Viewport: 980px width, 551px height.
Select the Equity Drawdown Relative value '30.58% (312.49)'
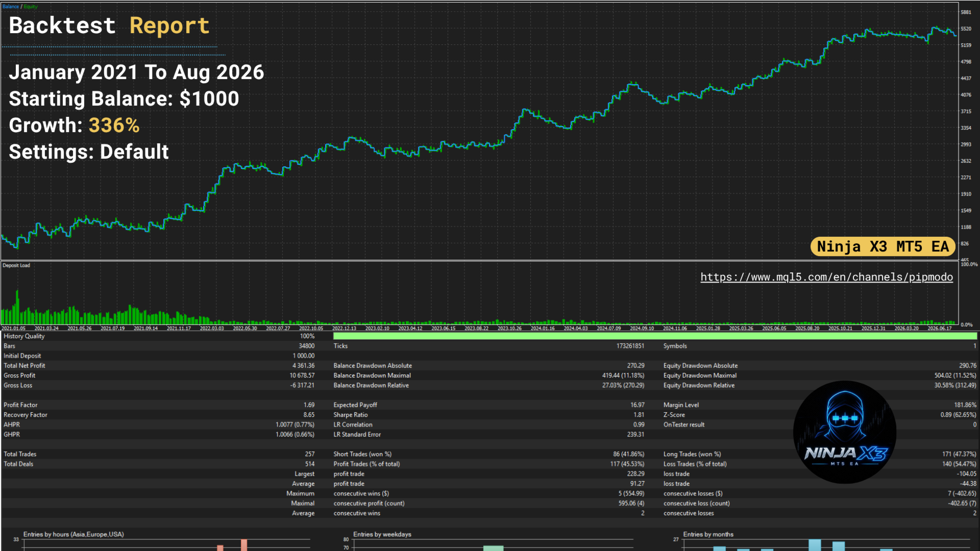click(955, 386)
